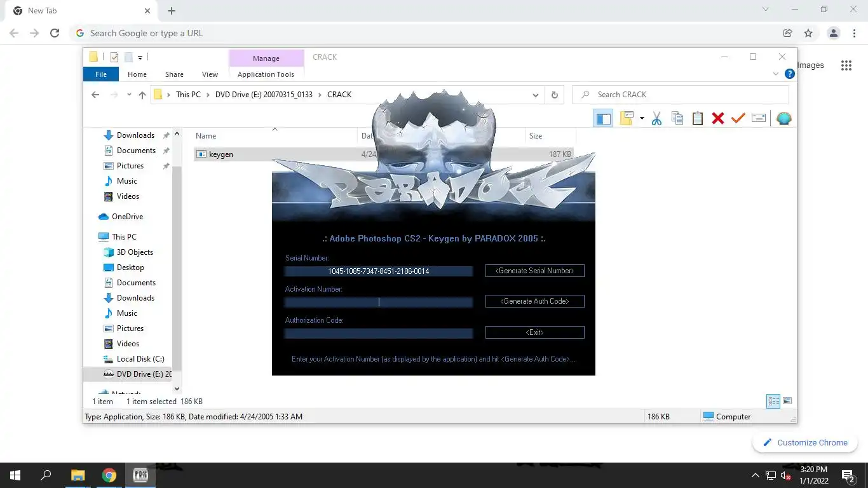
Task: Reload the Chrome page
Action: pos(55,33)
